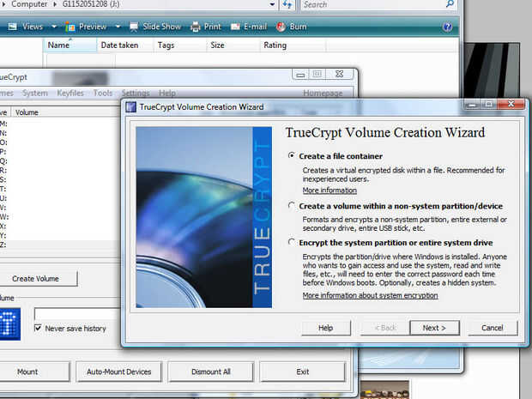This screenshot has height=399, width=532.
Task: Sort by Name column header
Action: click(x=70, y=45)
